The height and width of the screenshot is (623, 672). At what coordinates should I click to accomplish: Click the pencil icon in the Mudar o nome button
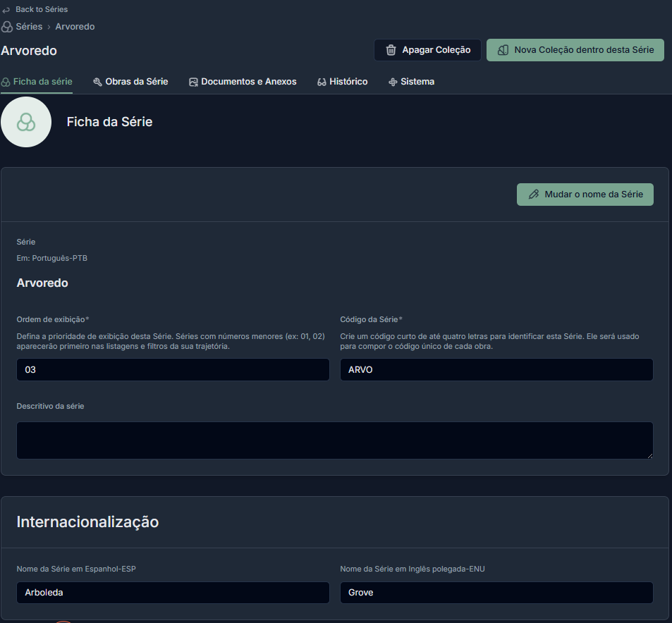point(534,195)
